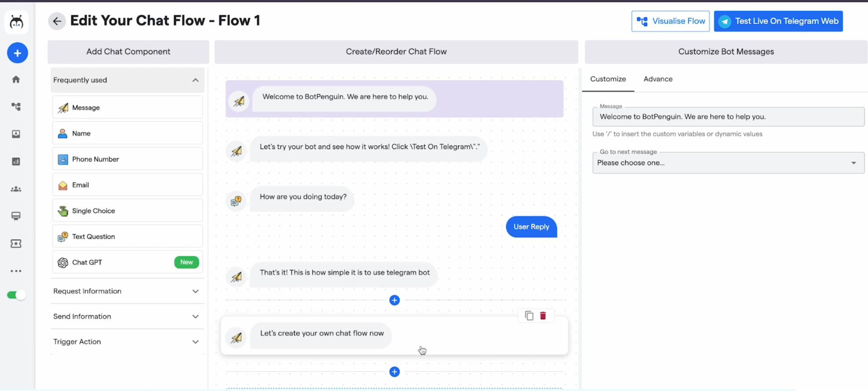868x391 pixels.
Task: Click the person icon next to Name
Action: (63, 133)
